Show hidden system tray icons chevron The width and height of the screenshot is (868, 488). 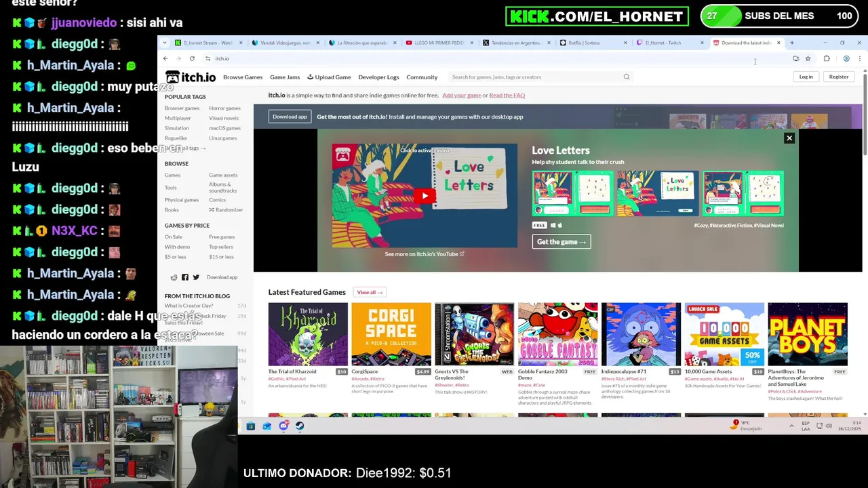[791, 426]
